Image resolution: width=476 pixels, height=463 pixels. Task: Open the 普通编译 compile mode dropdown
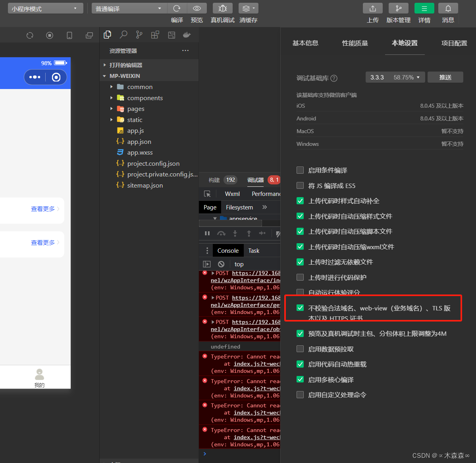pos(129,8)
